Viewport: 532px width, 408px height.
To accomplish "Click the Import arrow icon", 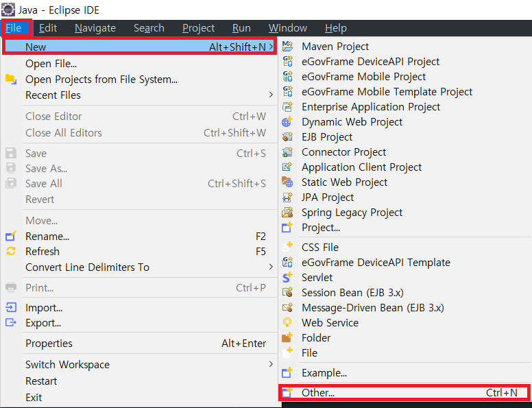I will click(x=11, y=307).
